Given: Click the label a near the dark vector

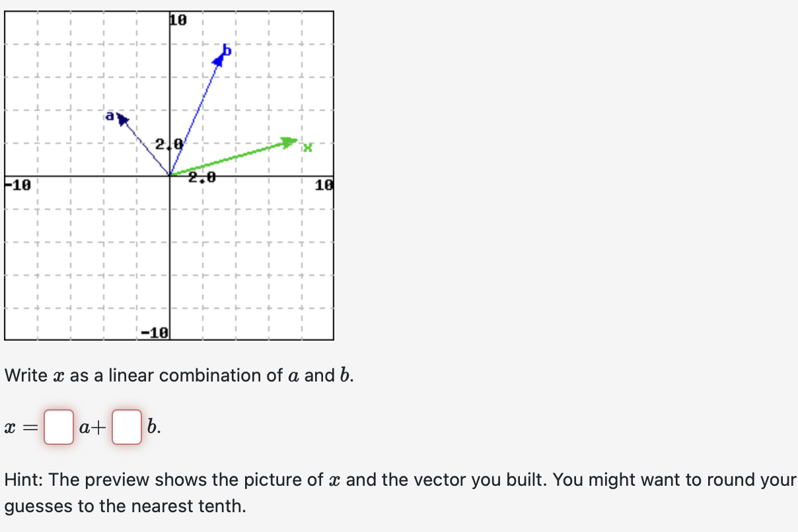Looking at the screenshot, I should [x=110, y=116].
